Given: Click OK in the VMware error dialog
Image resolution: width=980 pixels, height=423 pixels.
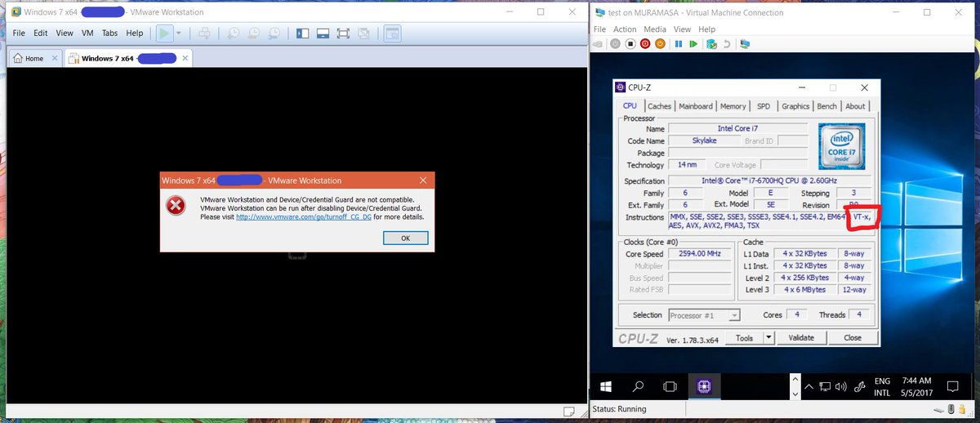Looking at the screenshot, I should 406,238.
